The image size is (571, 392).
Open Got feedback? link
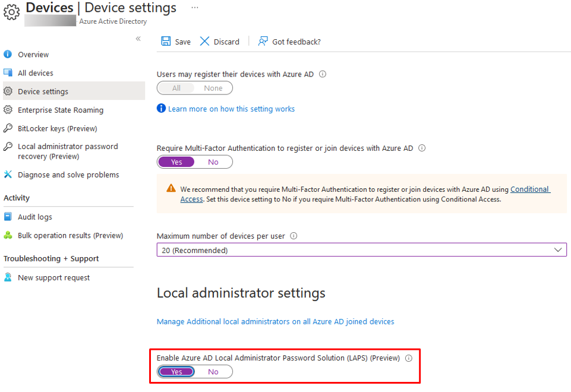pyautogui.click(x=296, y=42)
